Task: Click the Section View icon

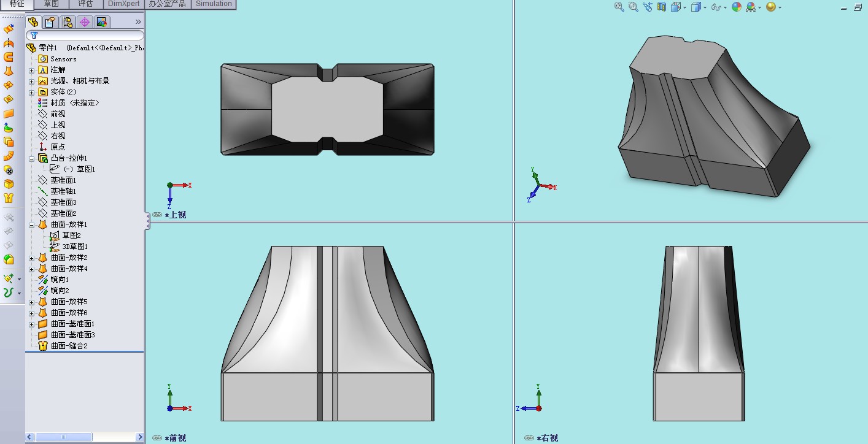Action: [662, 7]
